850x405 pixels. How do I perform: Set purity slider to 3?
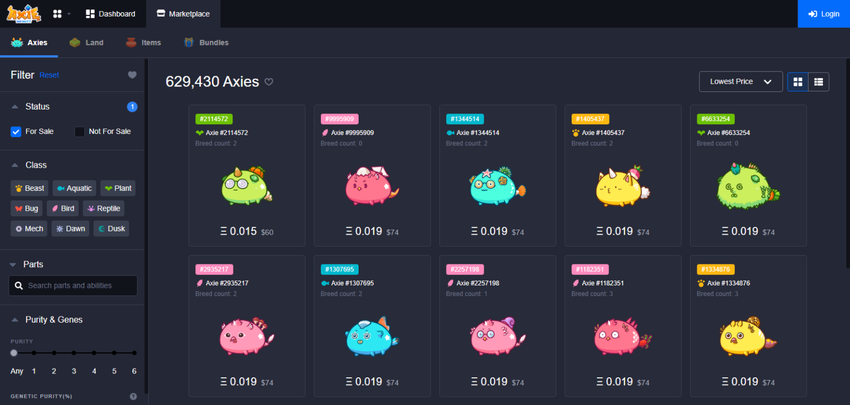coord(74,353)
